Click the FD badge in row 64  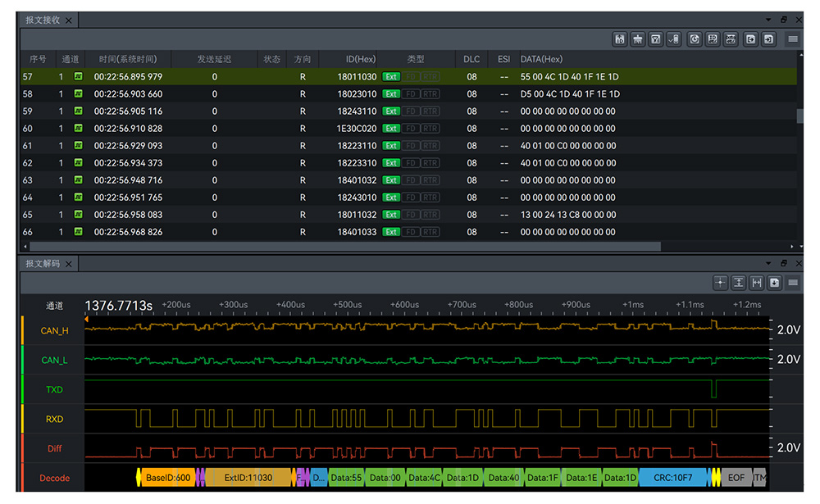coord(411,198)
